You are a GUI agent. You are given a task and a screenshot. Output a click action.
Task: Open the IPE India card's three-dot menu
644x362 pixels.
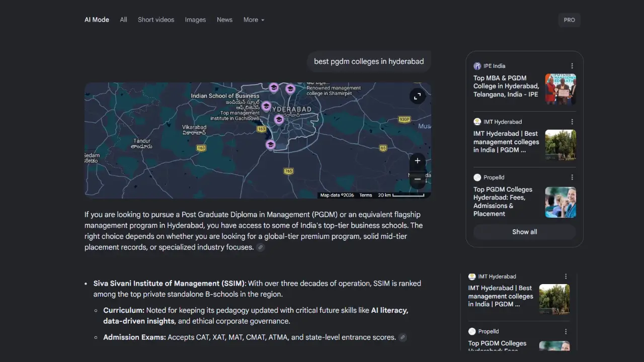pyautogui.click(x=572, y=66)
